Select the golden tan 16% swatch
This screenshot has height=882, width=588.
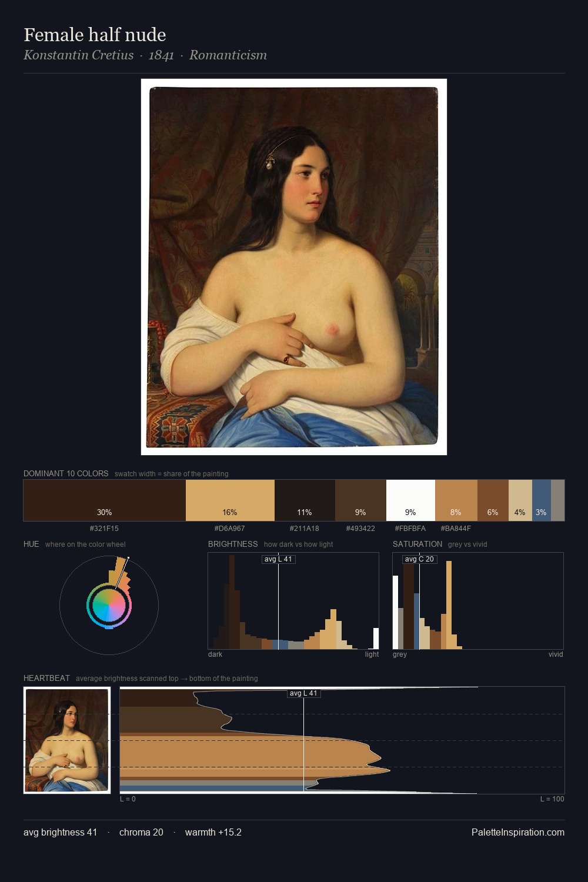pyautogui.click(x=230, y=500)
